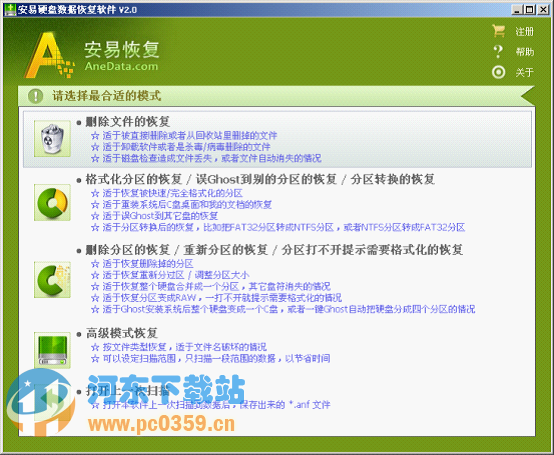Viewport: 554px width, 455px height.
Task: Click the shopping cart register icon
Action: click(499, 31)
